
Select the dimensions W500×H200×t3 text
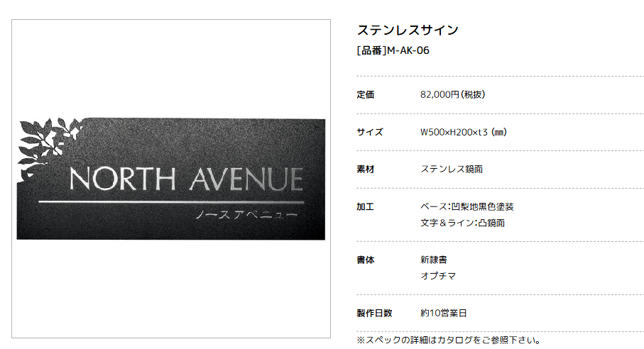point(463,132)
